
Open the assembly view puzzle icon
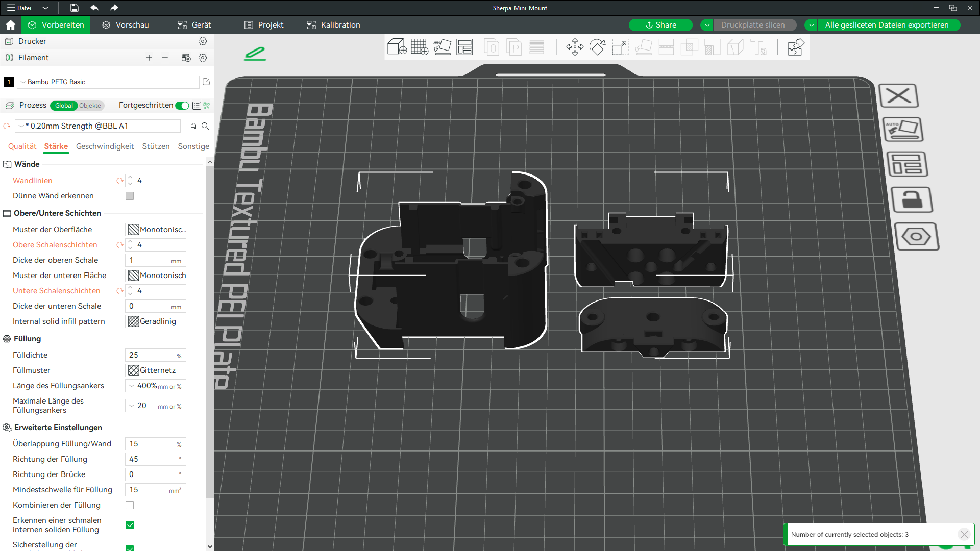pyautogui.click(x=796, y=47)
